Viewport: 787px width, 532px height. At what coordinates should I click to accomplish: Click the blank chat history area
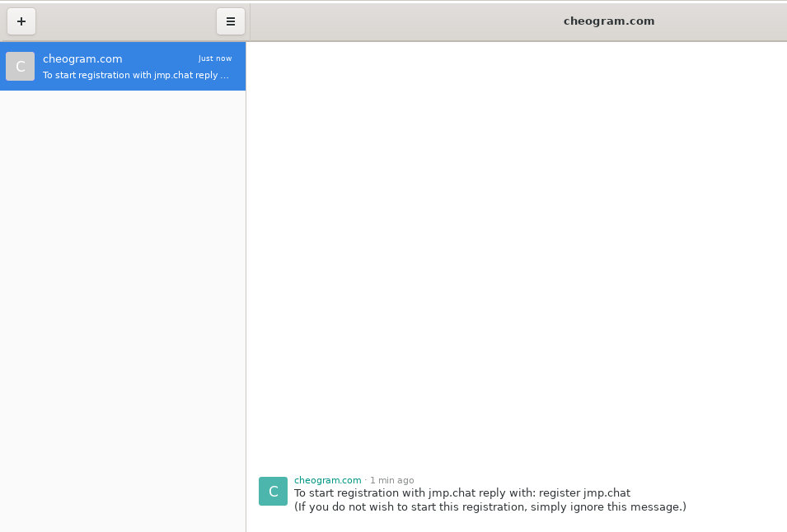518,247
